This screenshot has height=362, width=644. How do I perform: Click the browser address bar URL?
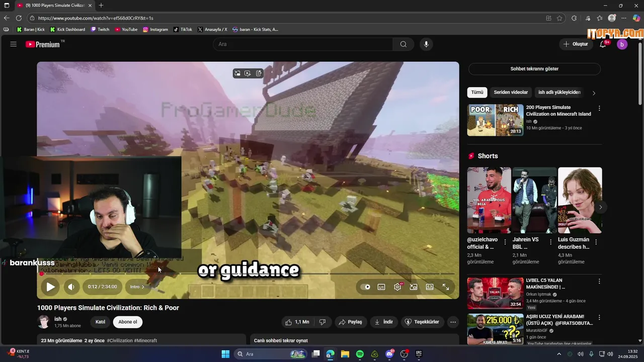coord(96,18)
